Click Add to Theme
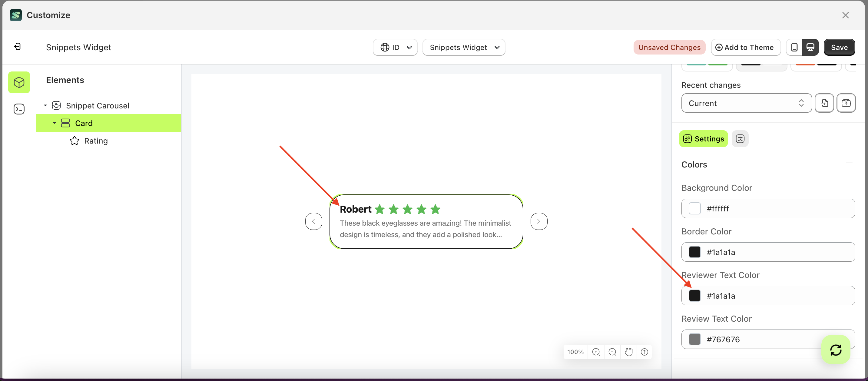 tap(746, 47)
